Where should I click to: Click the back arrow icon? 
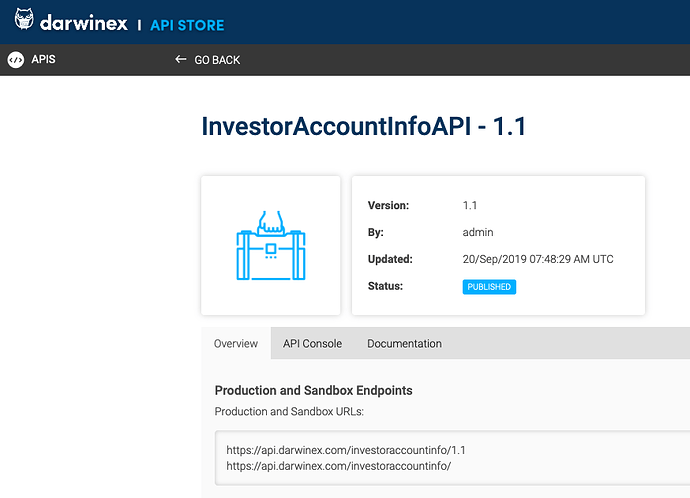tap(180, 59)
